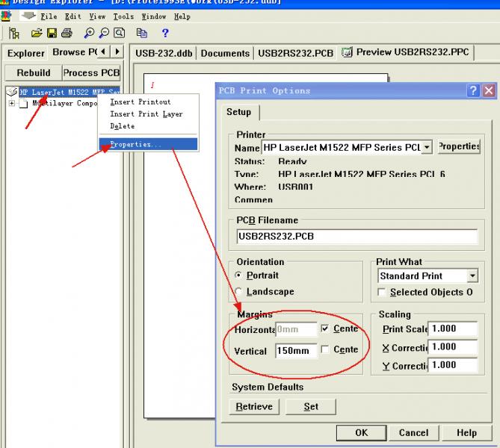Click printer Properties button in dialog
Image resolution: width=500 pixels, height=448 pixels.
coord(459,146)
